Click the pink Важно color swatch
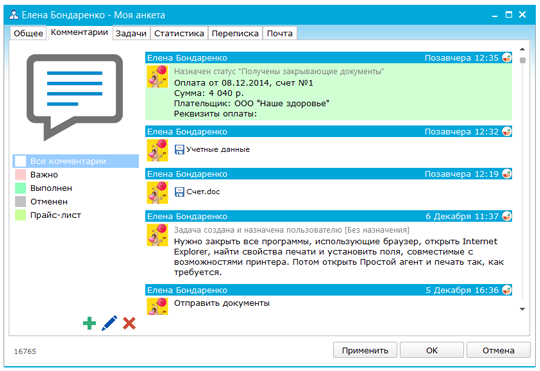This screenshot has height=371, width=540. pos(20,175)
